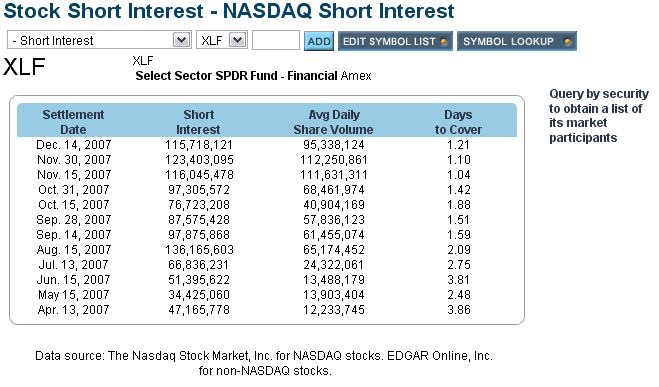Open the Short Interest dropdown arrow
Viewport: 659px width, 387px height.
pos(181,40)
